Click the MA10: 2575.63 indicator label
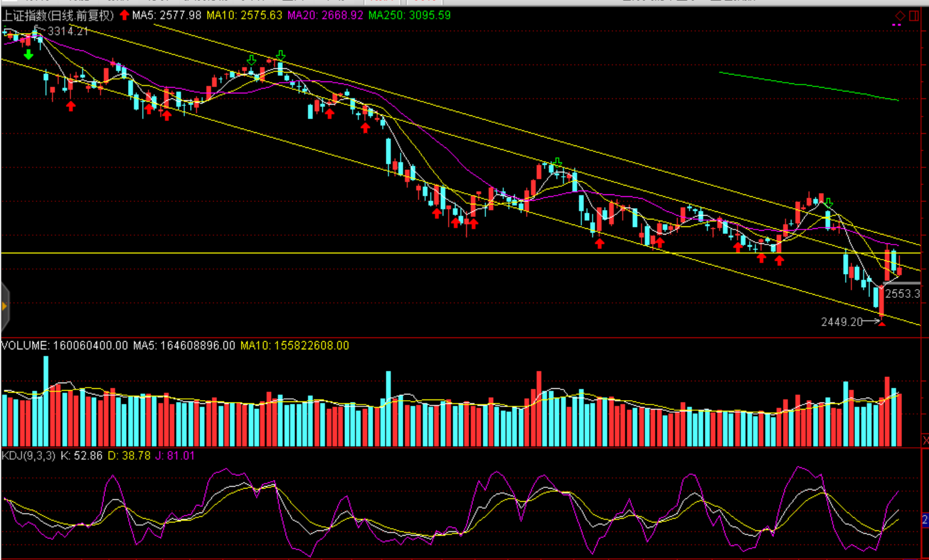Screen dimensions: 929x560 coord(244,16)
